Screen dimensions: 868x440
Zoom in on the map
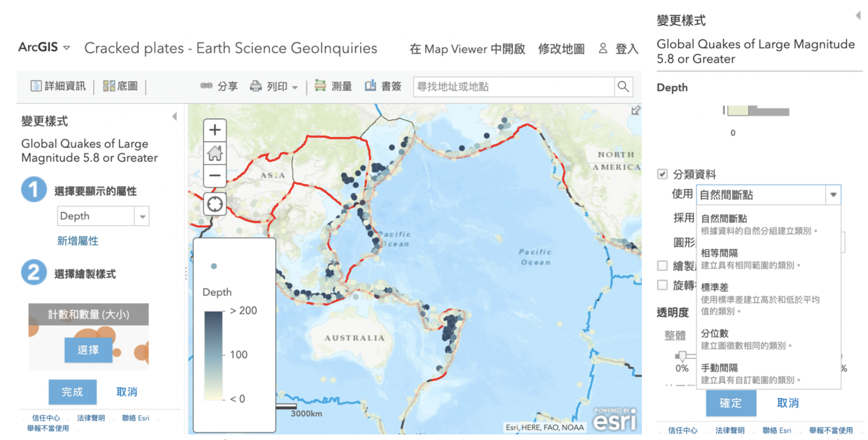tap(215, 131)
